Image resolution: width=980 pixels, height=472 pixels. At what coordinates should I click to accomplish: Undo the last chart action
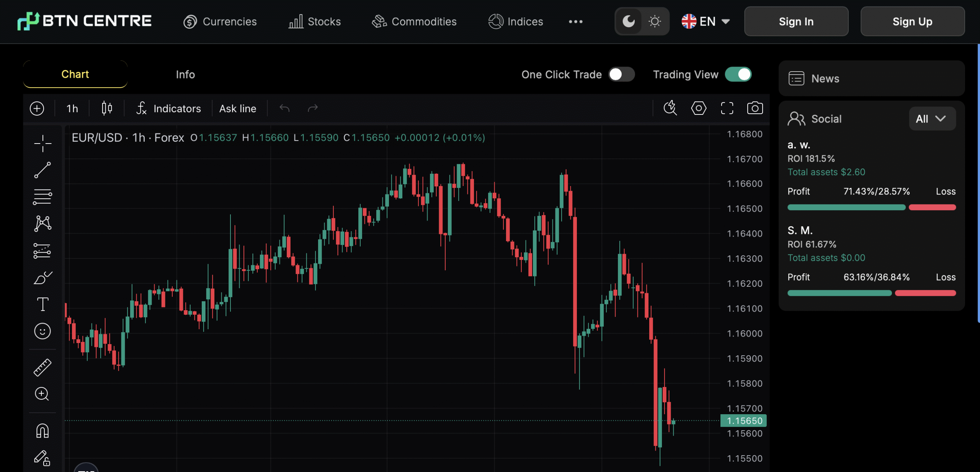284,108
